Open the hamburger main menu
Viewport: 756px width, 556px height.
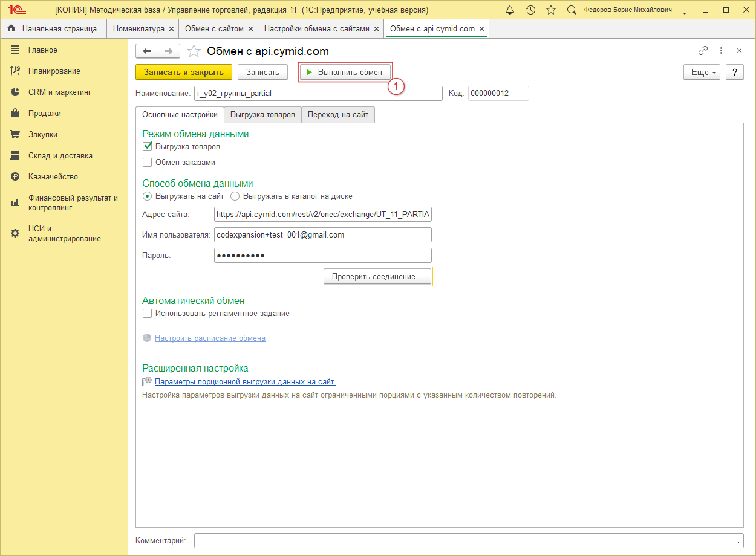coord(39,10)
